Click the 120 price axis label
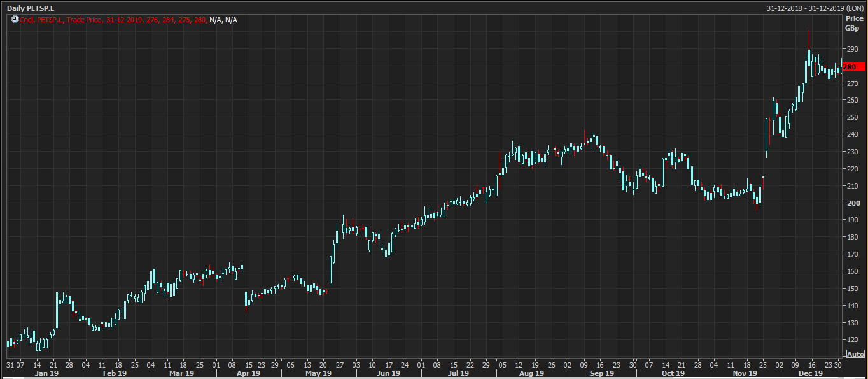 click(x=853, y=340)
